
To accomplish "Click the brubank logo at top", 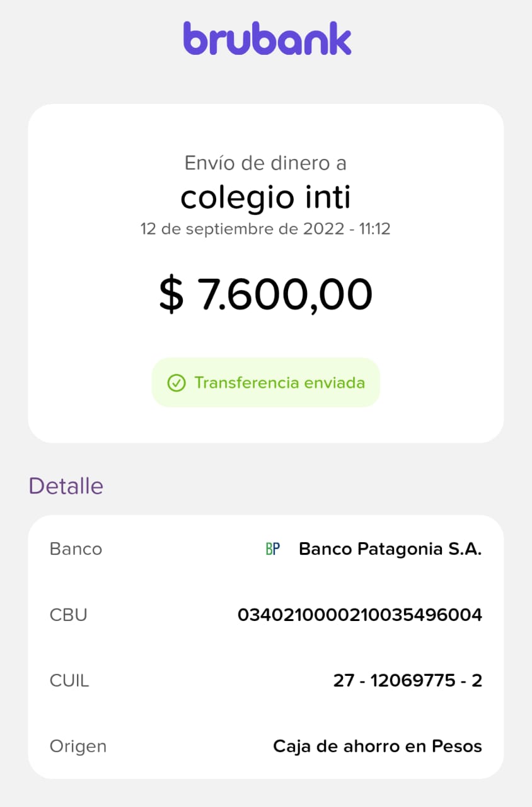I will (x=267, y=38).
